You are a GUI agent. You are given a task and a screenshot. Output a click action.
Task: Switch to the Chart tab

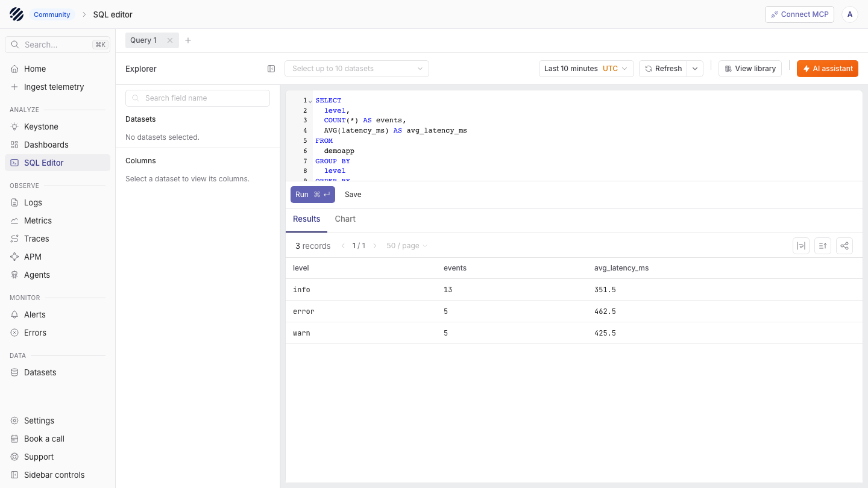[345, 219]
